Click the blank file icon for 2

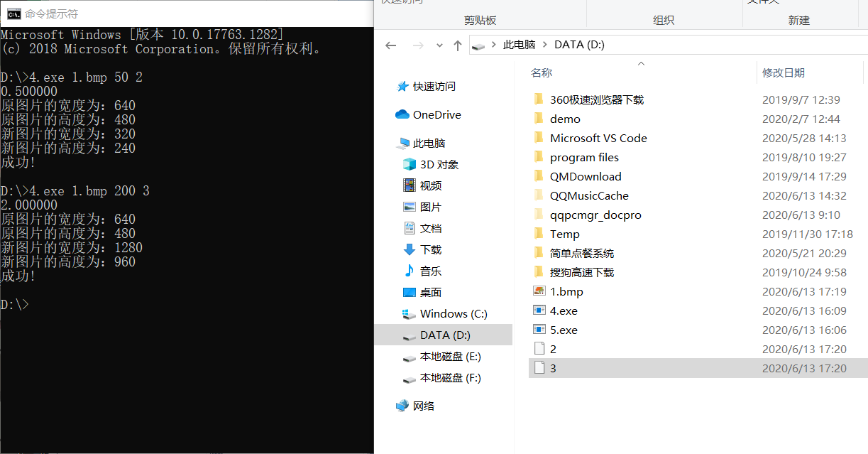pos(539,349)
